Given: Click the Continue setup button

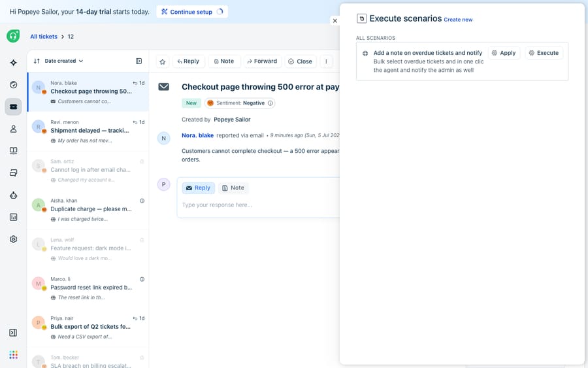Looking at the screenshot, I should (192, 12).
